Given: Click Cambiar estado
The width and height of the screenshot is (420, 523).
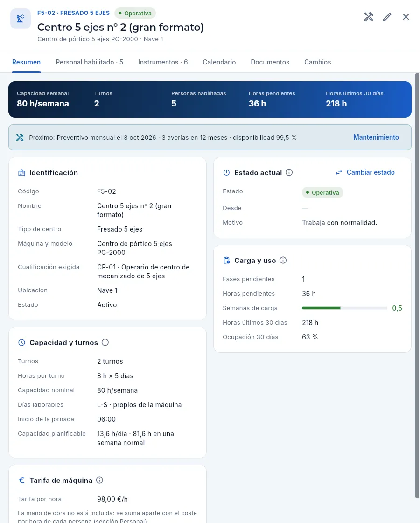Looking at the screenshot, I should 365,172.
